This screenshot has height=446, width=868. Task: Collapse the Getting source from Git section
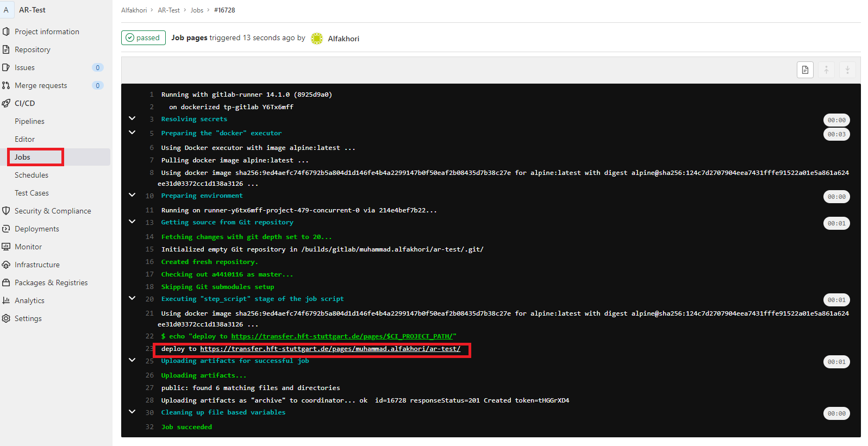click(132, 222)
